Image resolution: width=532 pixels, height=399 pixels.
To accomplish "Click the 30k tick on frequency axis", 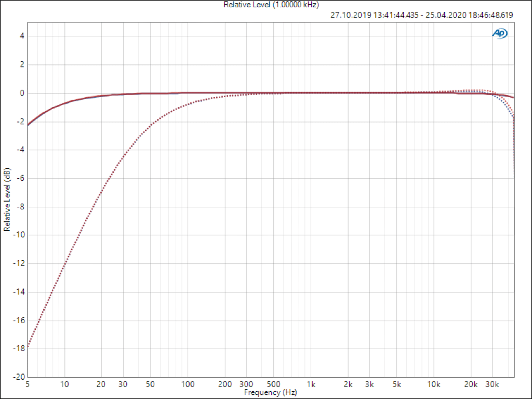I will point(493,384).
